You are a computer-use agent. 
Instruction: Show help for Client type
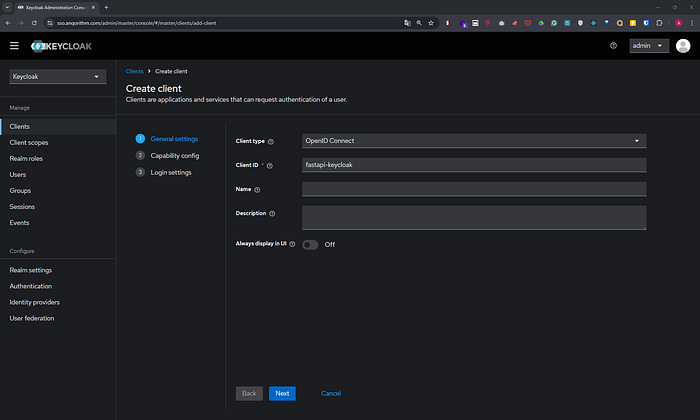[271, 141]
